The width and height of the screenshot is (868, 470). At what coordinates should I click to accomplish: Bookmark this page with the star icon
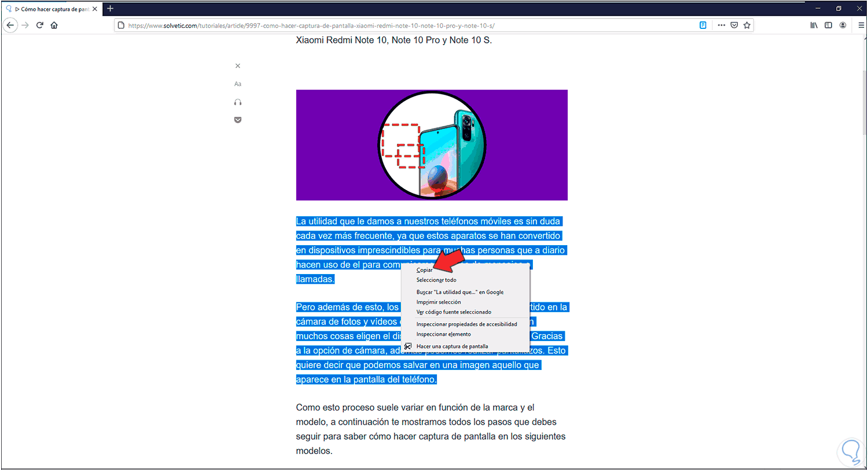(747, 25)
